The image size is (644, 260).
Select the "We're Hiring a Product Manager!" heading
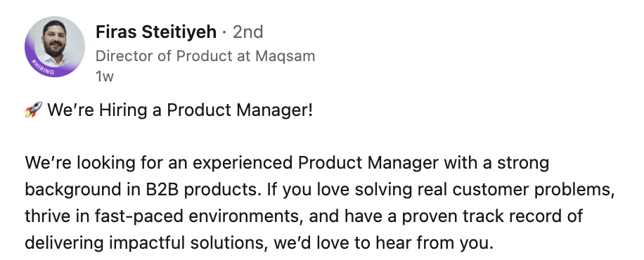pyautogui.click(x=180, y=110)
